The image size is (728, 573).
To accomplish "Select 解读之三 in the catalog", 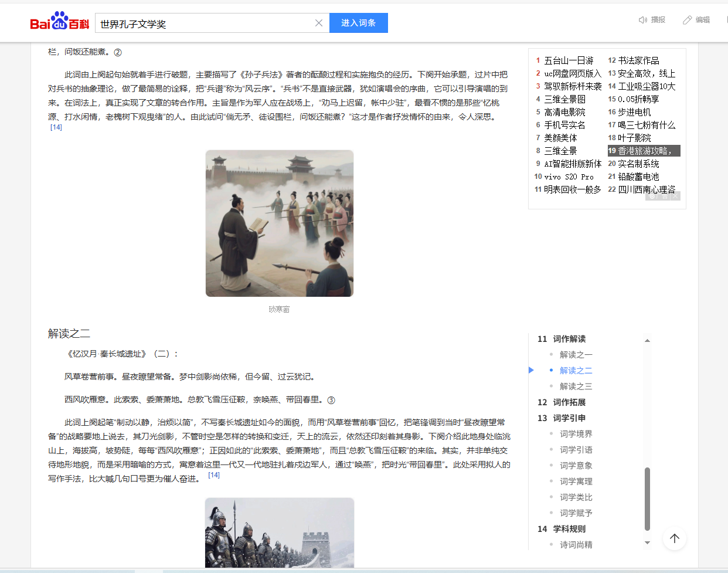I will click(x=576, y=386).
